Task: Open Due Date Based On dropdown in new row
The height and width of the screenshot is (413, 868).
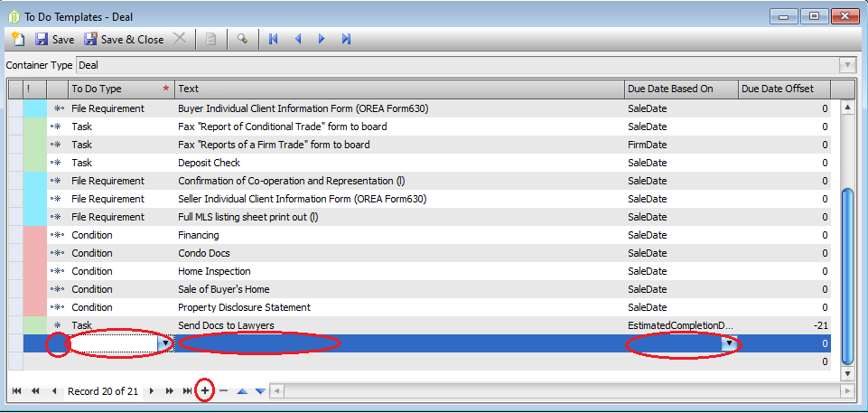Action: click(x=730, y=343)
